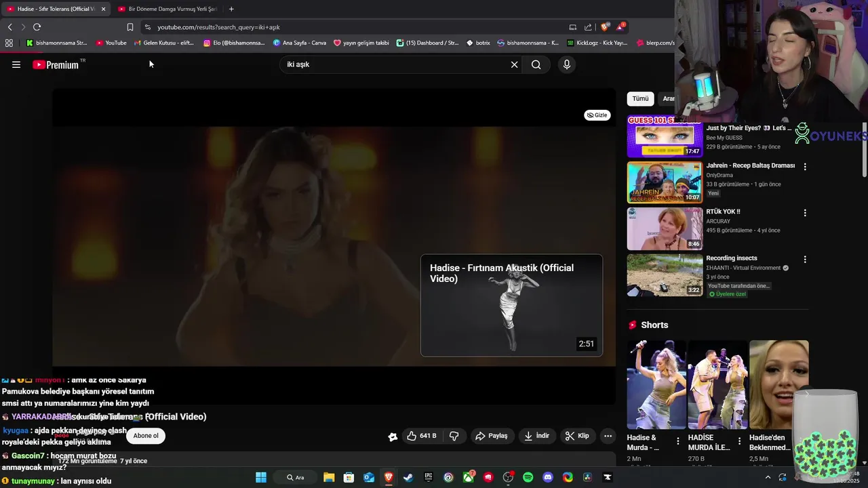Open yayın gelişim takibi bookmark
Image resolution: width=868 pixels, height=488 pixels.
pyautogui.click(x=361, y=43)
